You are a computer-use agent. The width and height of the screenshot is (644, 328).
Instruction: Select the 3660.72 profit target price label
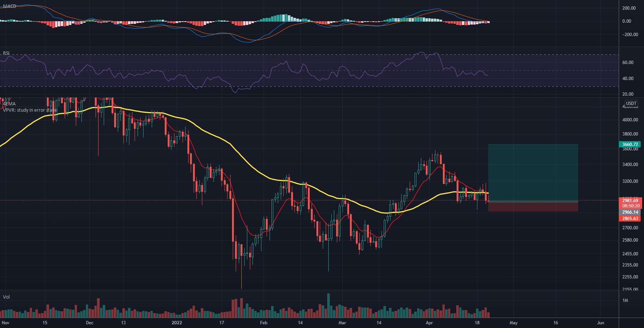[x=630, y=144]
